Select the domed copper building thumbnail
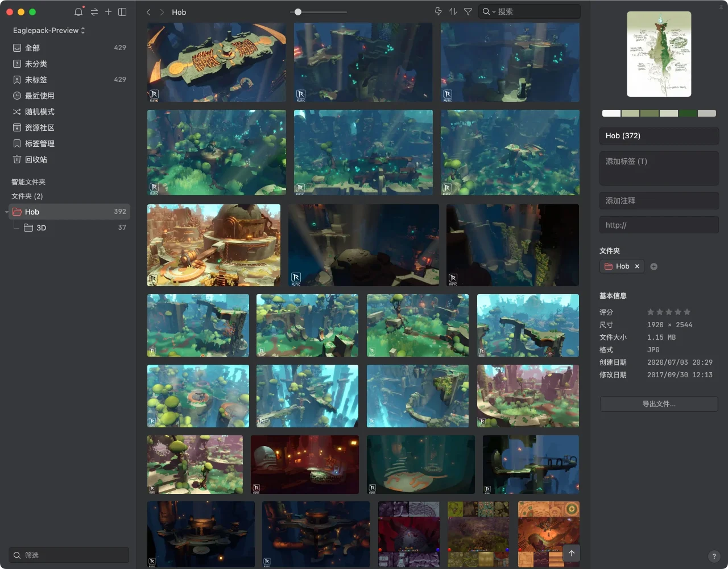This screenshot has width=728, height=569. (214, 245)
